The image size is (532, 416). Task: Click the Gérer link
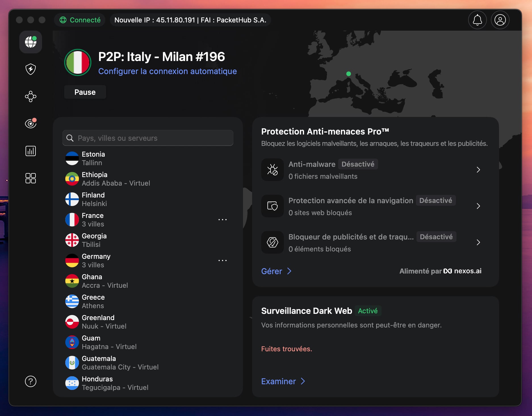coord(276,271)
